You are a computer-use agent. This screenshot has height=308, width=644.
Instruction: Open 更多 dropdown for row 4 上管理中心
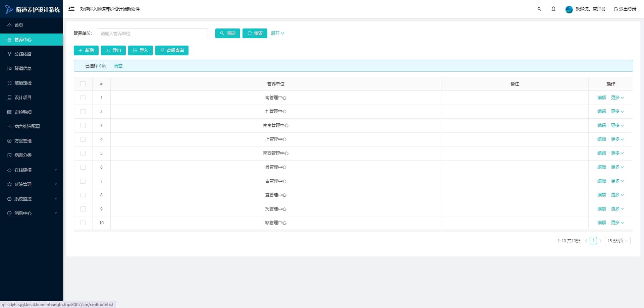coord(617,139)
